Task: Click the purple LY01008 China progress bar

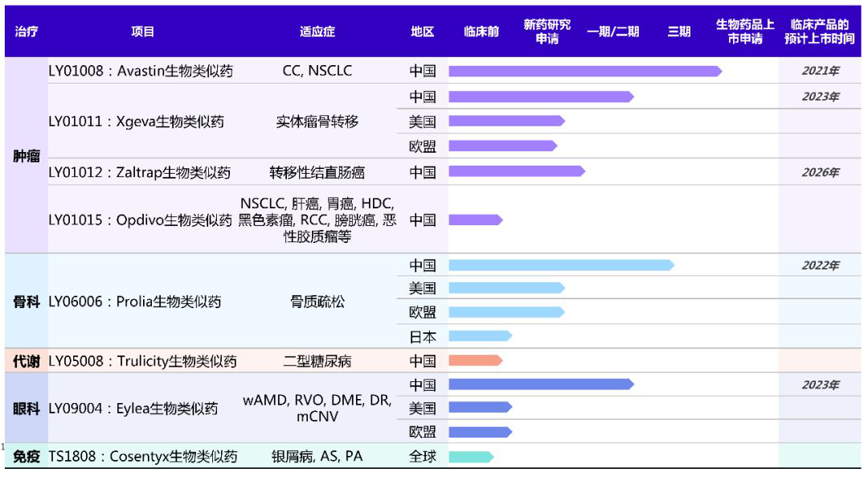Action: click(585, 71)
